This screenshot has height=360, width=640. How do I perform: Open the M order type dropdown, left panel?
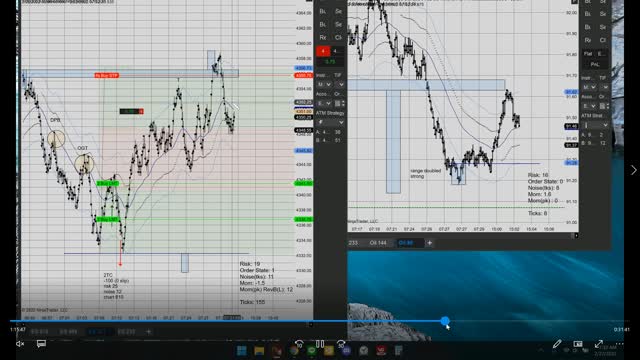click(324, 84)
